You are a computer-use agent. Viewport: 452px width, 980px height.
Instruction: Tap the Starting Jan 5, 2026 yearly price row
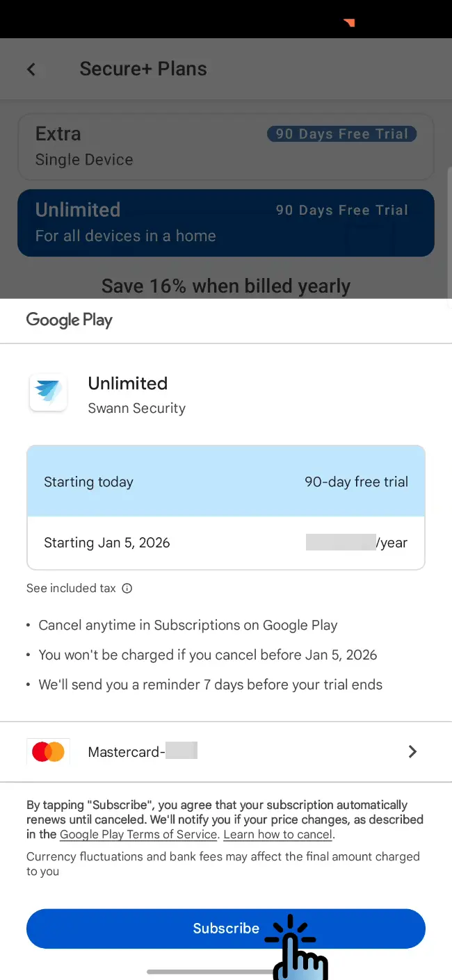[x=225, y=543]
